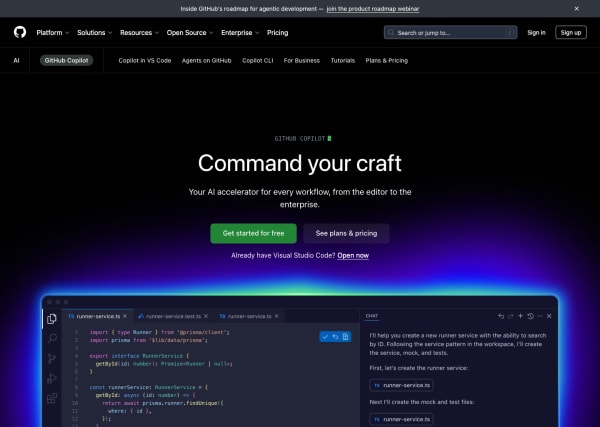Accept changes with the blue checkmark icon
600x427 pixels.
[325, 337]
